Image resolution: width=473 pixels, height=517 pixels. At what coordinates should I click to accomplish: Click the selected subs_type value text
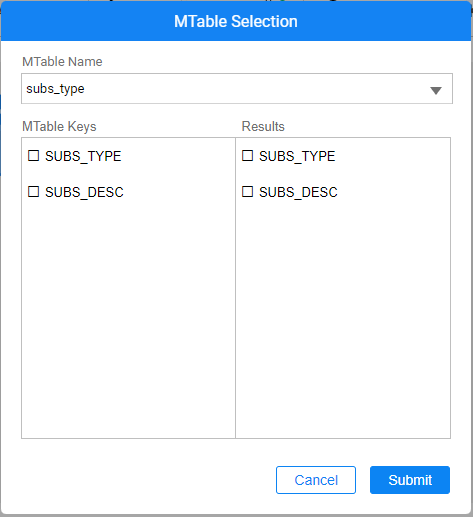[55, 89]
